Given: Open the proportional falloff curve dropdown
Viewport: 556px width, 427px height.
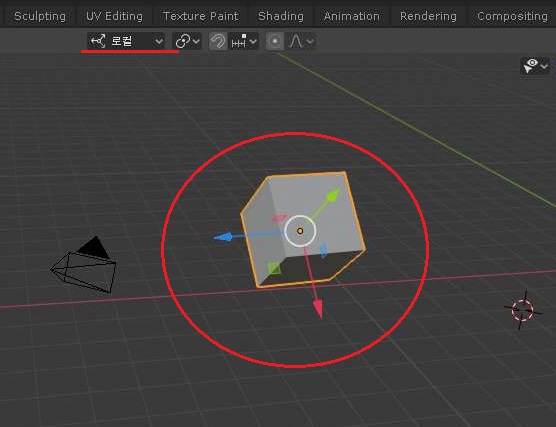Looking at the screenshot, I should [301, 41].
